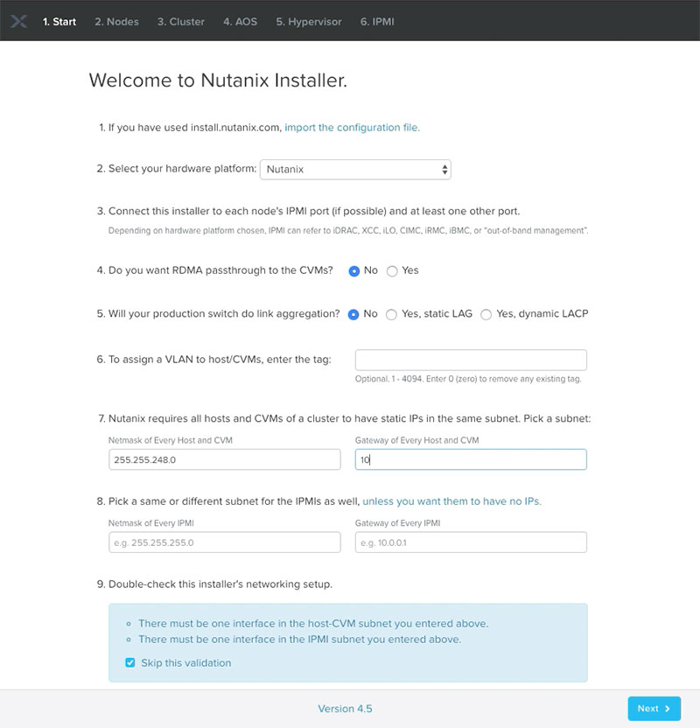Expand the hardware platform dropdown
The height and width of the screenshot is (728, 700).
(355, 169)
